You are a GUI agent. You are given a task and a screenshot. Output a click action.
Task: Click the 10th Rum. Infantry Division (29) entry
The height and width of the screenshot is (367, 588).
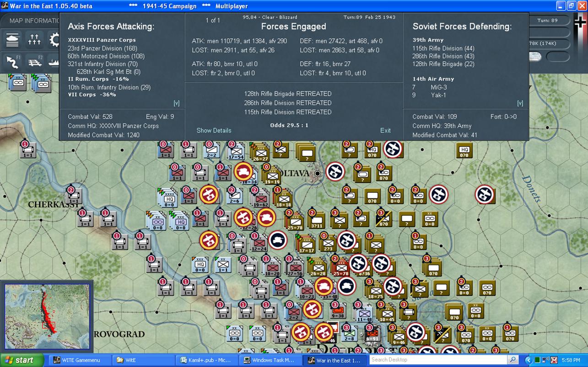click(109, 87)
